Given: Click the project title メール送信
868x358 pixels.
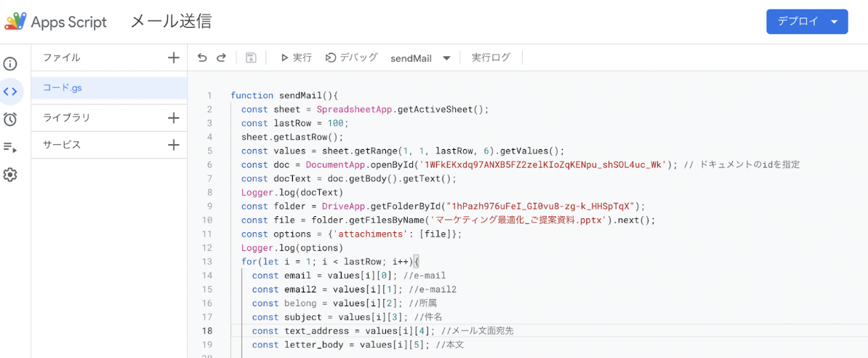Looking at the screenshot, I should (x=171, y=22).
